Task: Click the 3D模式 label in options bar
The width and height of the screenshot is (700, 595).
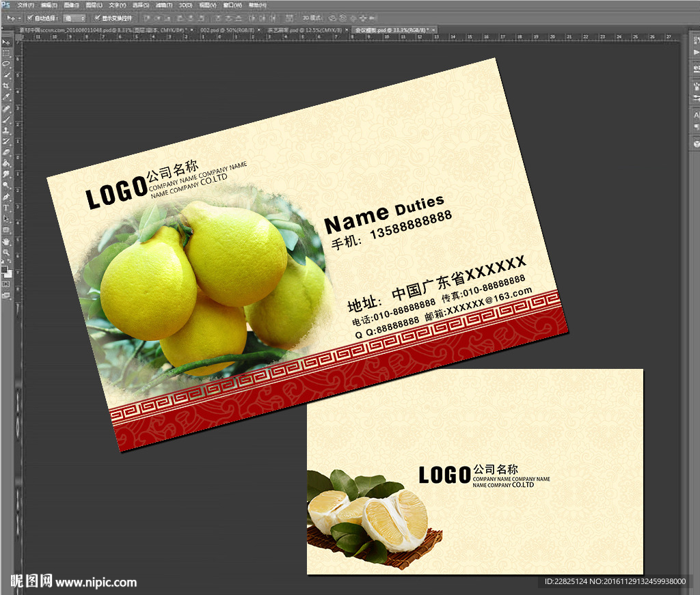Action: pyautogui.click(x=312, y=18)
